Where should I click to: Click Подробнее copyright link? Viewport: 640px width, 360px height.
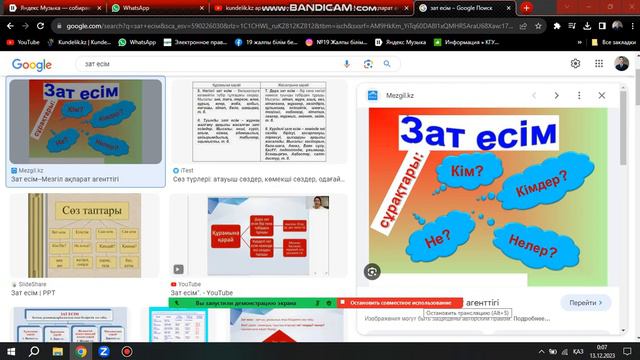coord(531,319)
